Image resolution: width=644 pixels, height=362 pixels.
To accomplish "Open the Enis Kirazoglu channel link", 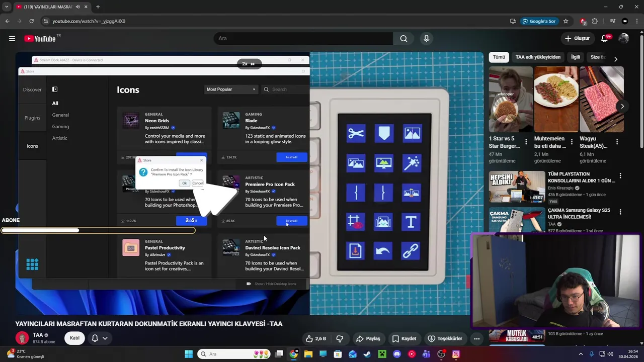I will pos(561,188).
